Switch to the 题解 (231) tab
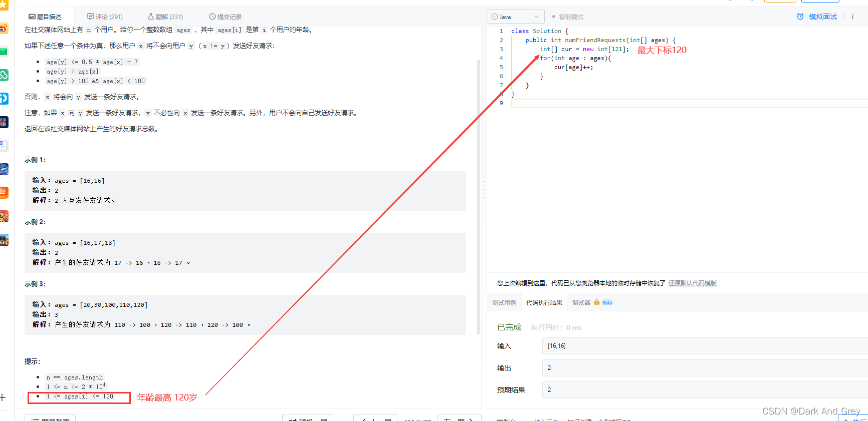This screenshot has width=868, height=421. [x=165, y=17]
